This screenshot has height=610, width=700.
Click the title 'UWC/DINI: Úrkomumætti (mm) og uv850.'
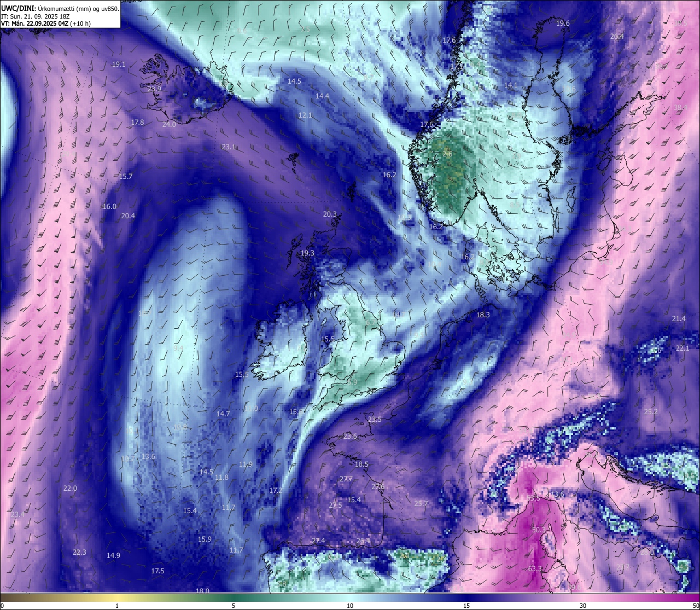click(x=60, y=8)
